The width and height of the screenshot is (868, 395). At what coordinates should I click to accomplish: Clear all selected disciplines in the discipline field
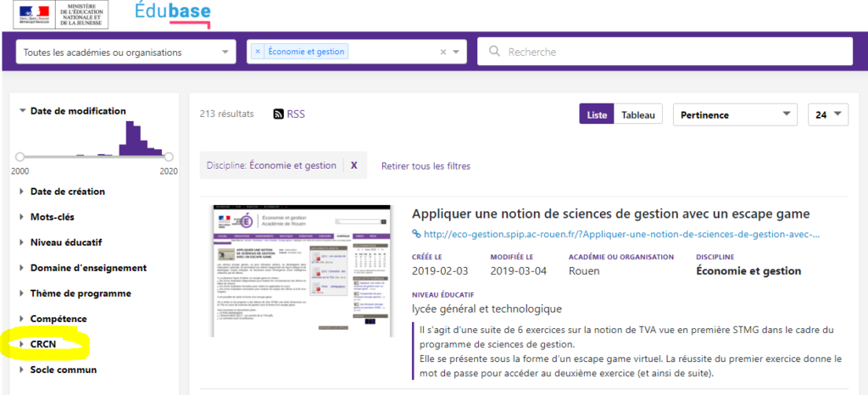click(442, 52)
